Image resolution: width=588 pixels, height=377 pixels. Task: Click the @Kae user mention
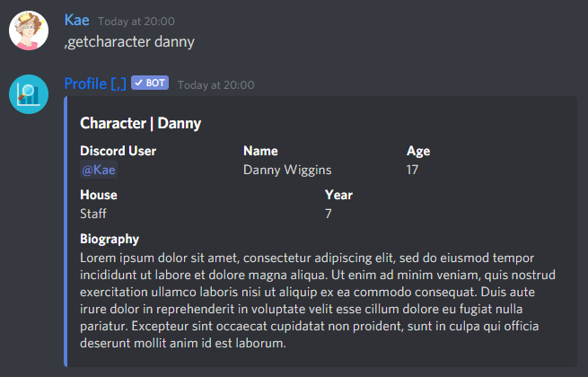(x=99, y=170)
